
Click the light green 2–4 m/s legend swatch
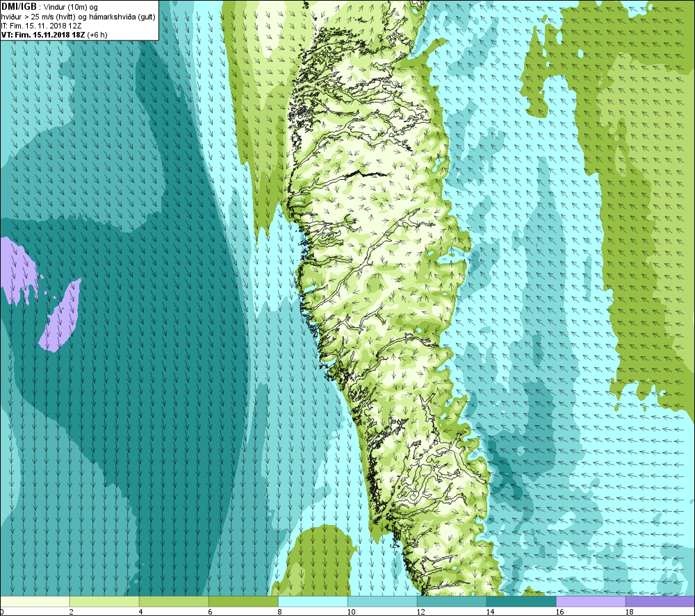pyautogui.click(x=104, y=601)
